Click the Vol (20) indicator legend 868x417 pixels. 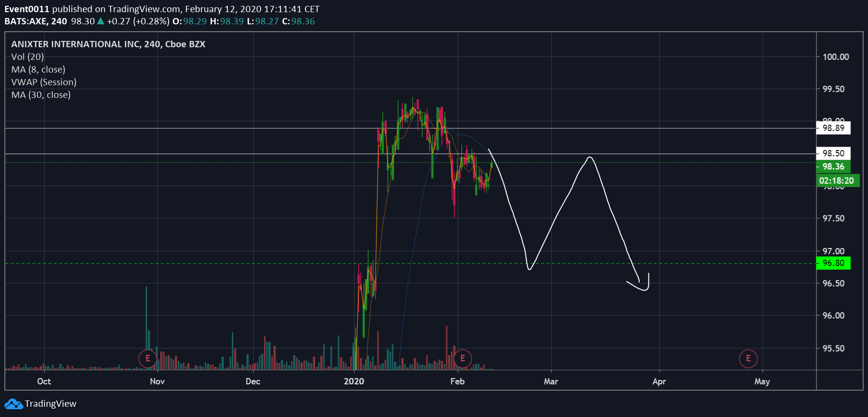(27, 57)
